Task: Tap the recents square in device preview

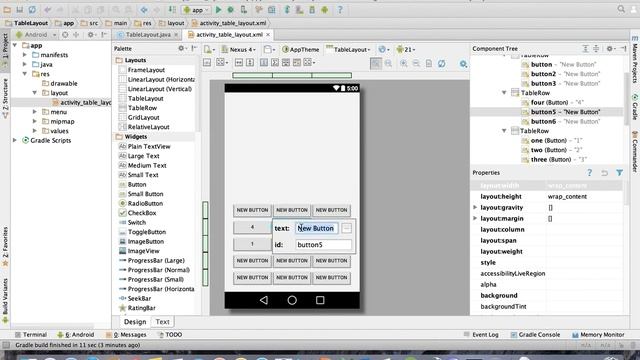Action: (320, 300)
